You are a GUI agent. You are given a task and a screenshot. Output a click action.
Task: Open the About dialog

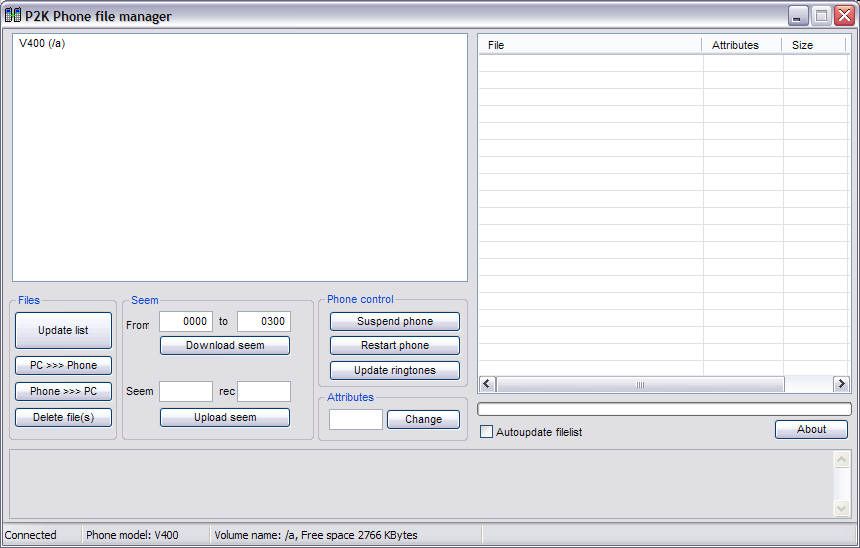tap(811, 429)
